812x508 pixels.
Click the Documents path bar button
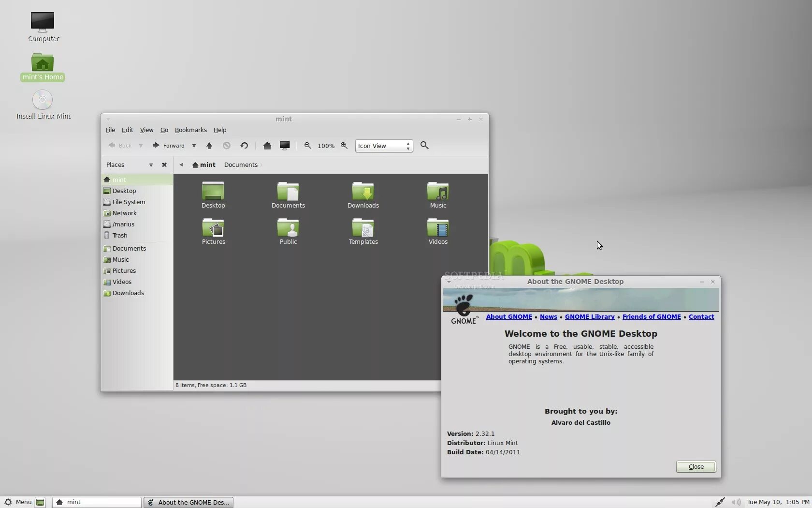tap(241, 165)
